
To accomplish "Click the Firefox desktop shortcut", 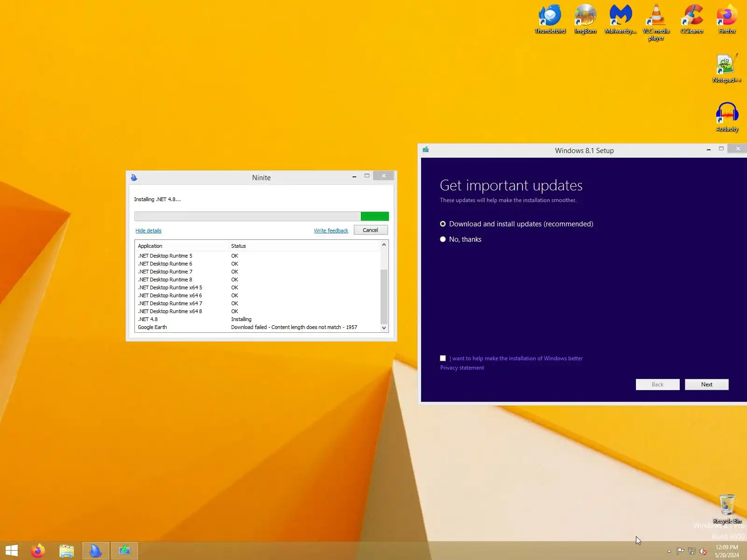I will point(727,19).
